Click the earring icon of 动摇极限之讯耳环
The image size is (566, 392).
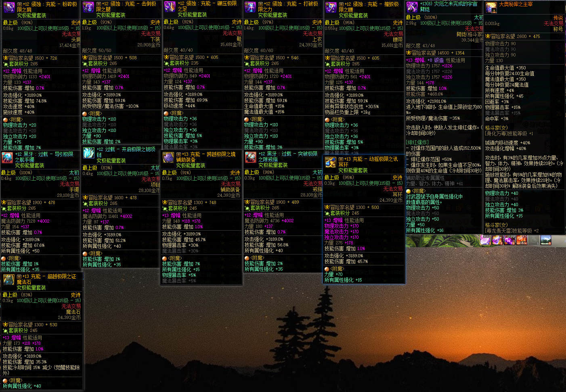pos(331,163)
